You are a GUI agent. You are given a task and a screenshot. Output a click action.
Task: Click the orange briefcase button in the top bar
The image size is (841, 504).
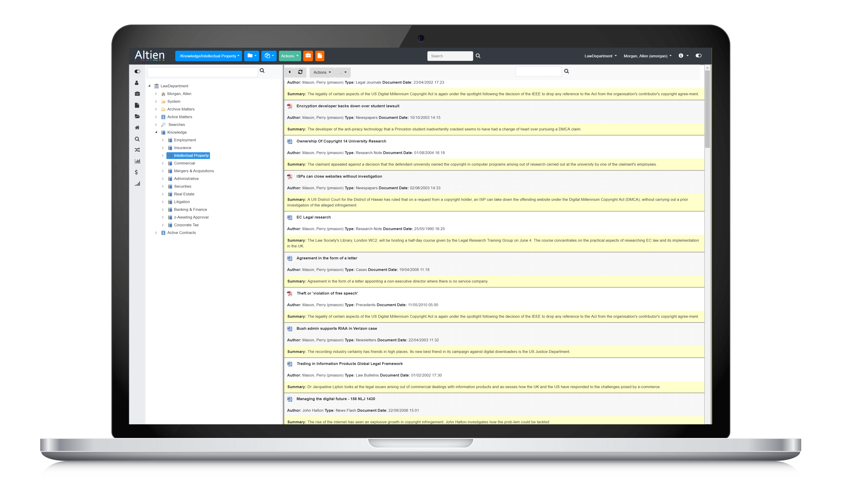pos(308,56)
